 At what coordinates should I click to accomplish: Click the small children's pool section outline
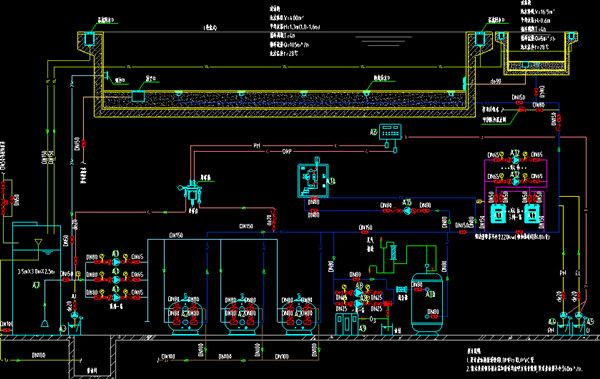[536, 53]
